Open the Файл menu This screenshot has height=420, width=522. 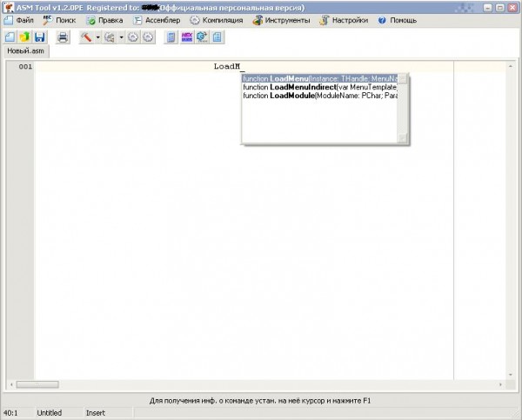19,20
